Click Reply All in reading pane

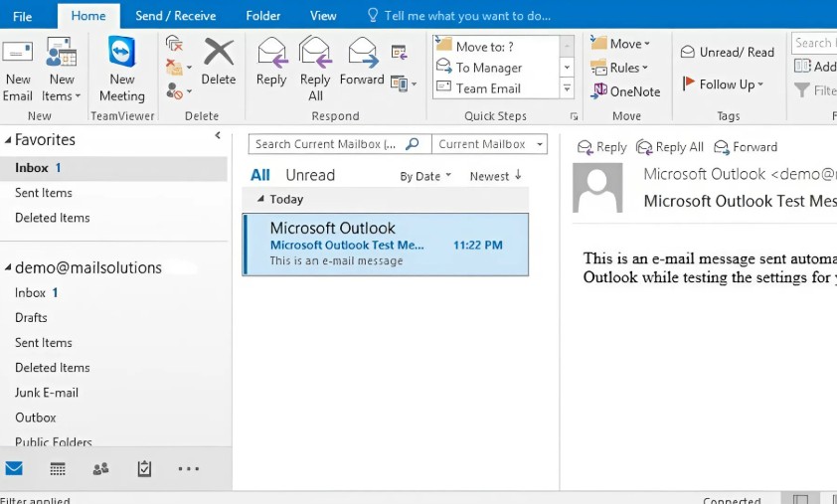pos(670,147)
